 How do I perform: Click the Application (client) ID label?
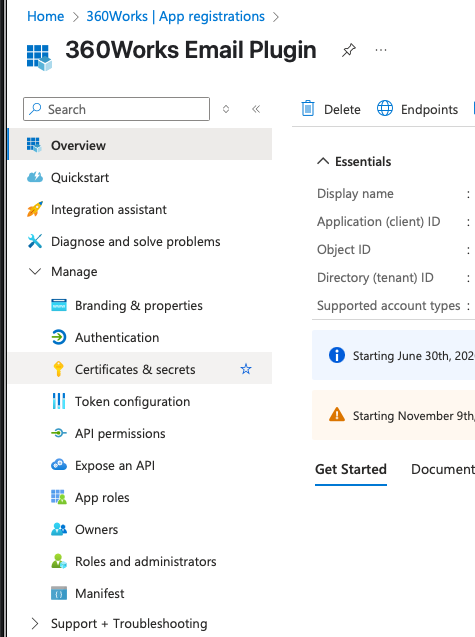tap(379, 221)
